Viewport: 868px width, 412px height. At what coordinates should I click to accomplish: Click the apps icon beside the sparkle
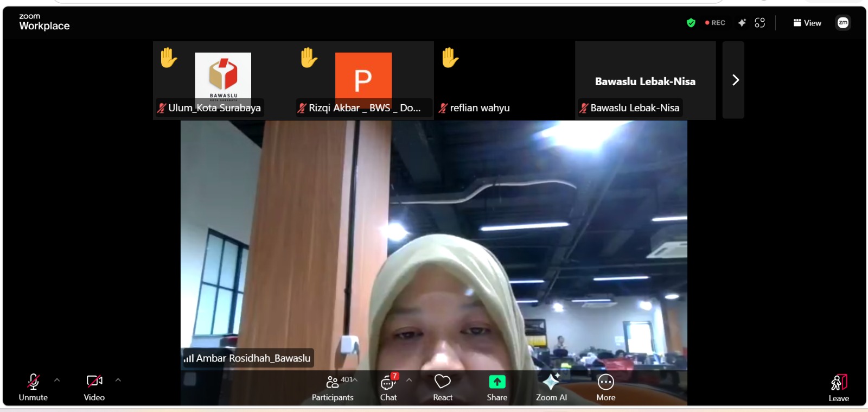click(x=760, y=23)
